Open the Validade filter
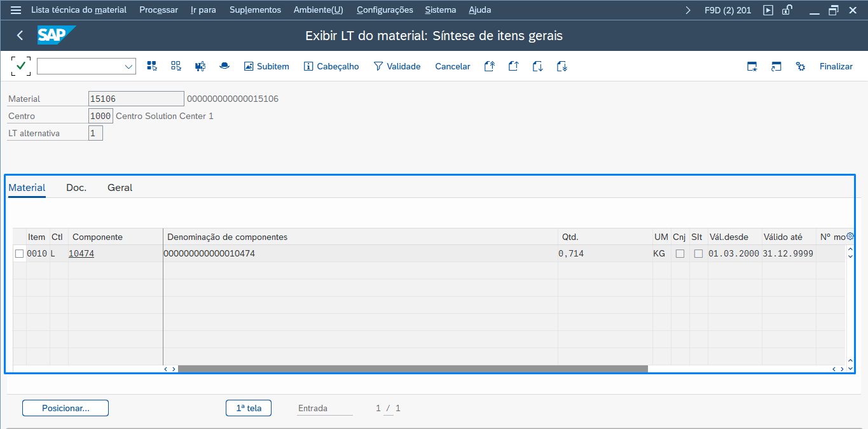This screenshot has height=429, width=868. [397, 66]
